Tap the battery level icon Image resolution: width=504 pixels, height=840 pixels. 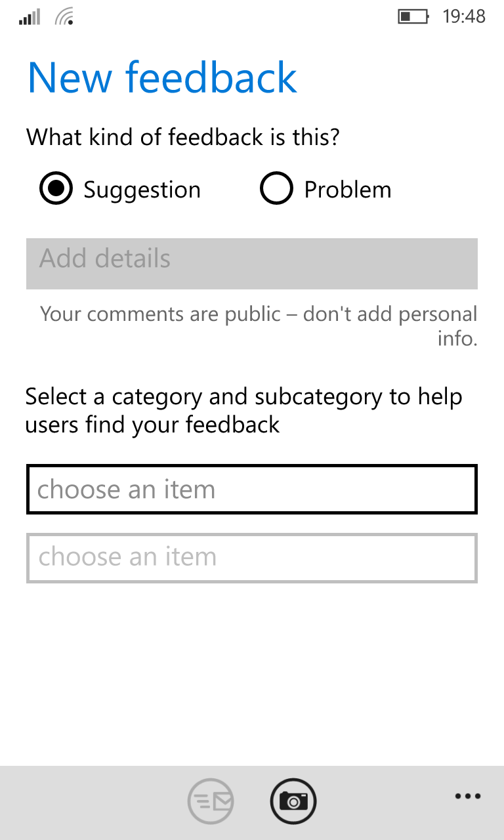(413, 16)
